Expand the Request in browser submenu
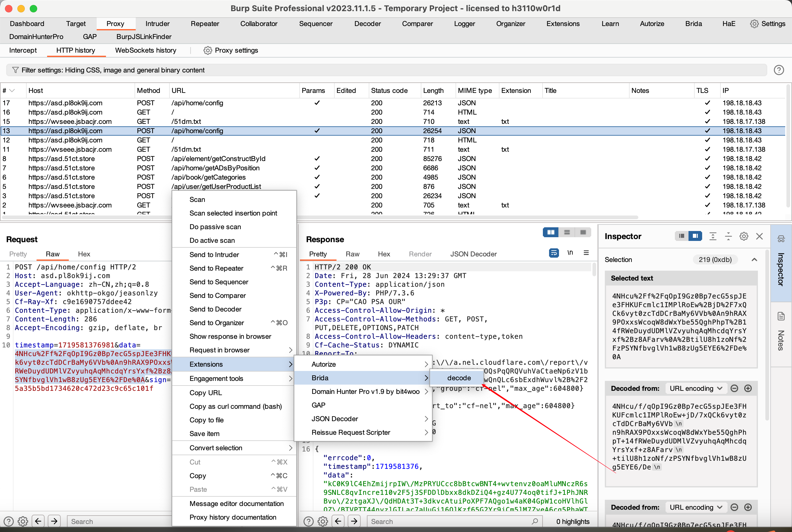 (234, 350)
